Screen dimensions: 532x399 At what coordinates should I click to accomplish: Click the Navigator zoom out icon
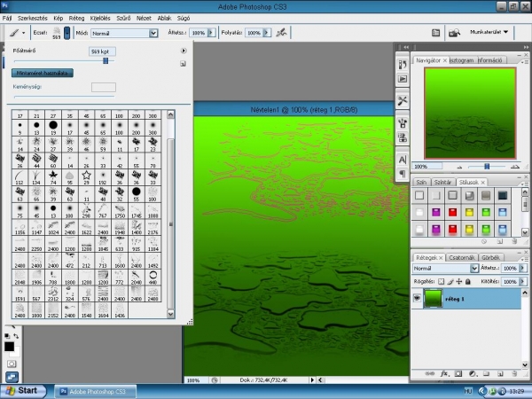(x=459, y=167)
